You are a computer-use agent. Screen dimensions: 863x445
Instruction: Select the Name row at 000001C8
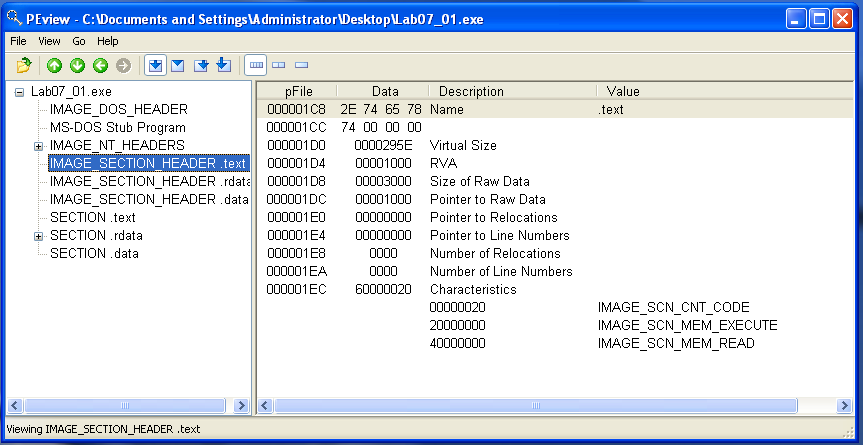pos(555,109)
